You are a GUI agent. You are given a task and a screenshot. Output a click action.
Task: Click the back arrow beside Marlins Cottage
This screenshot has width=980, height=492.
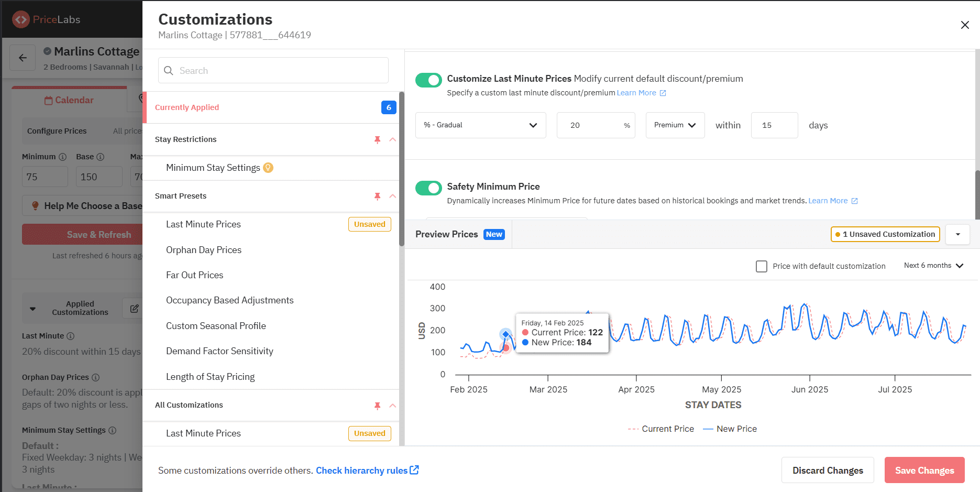[22, 58]
